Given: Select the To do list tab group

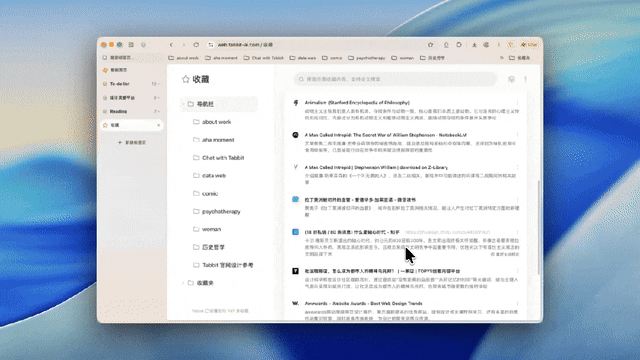Looking at the screenshot, I should coord(119,84).
